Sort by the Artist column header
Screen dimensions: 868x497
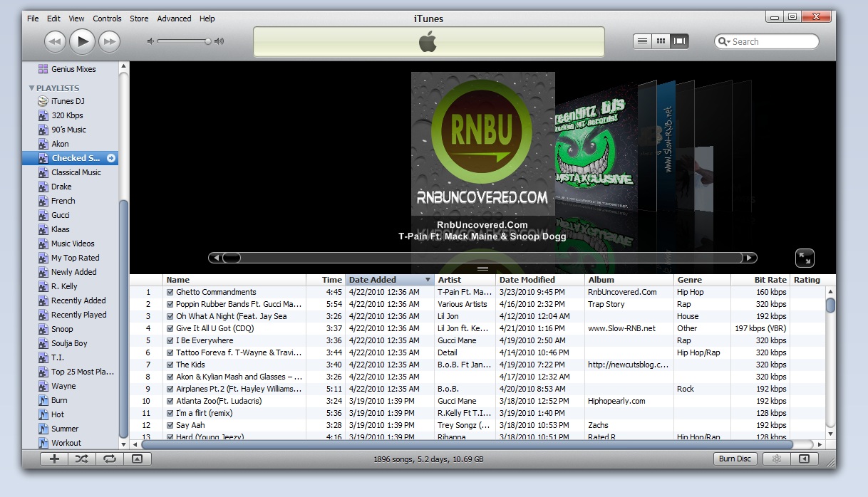pos(465,280)
